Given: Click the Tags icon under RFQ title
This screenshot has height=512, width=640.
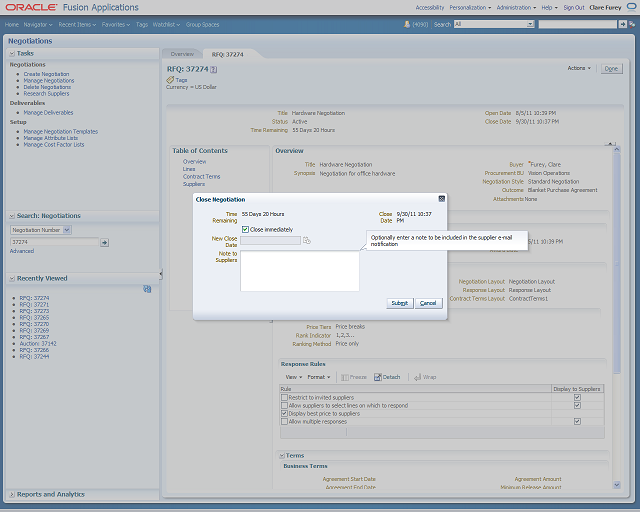Looking at the screenshot, I should 170,80.
